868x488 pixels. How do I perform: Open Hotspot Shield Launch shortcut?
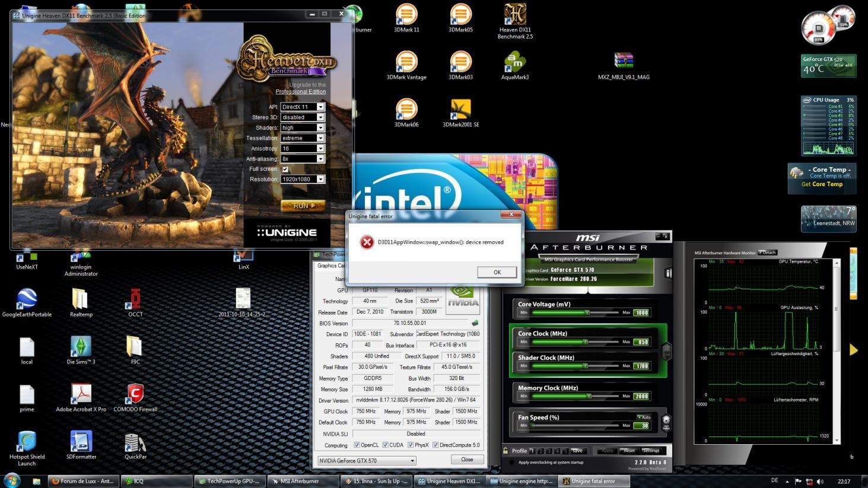pos(27,448)
